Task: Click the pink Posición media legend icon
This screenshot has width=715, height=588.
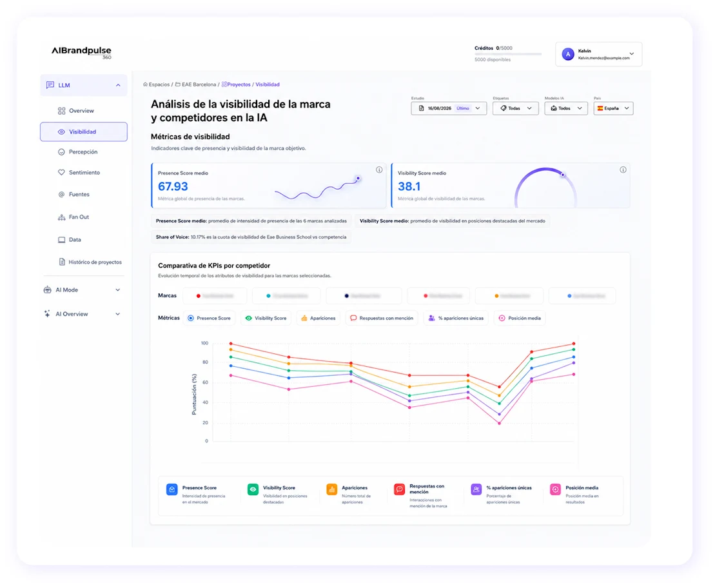Action: pyautogui.click(x=555, y=489)
